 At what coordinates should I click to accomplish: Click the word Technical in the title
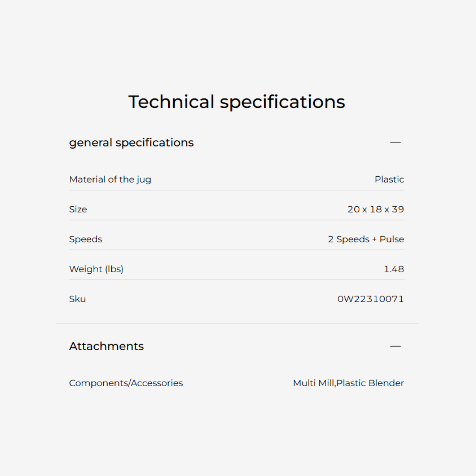171,102
